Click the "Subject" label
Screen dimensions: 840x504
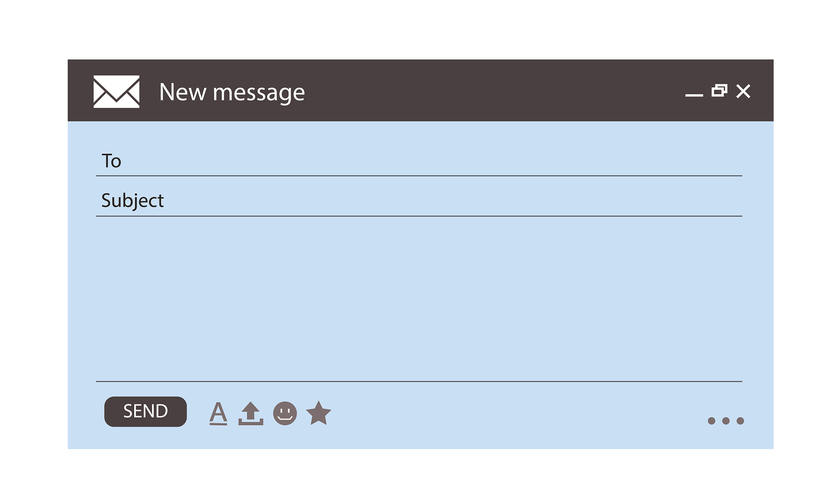click(132, 201)
